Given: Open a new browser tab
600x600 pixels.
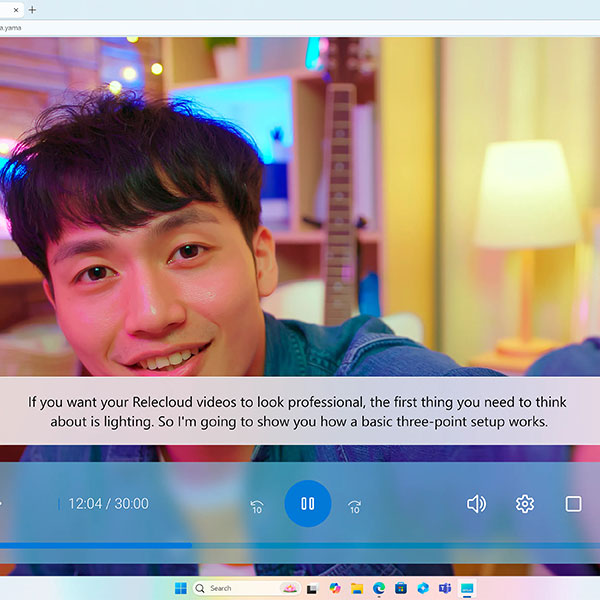Looking at the screenshot, I should (x=32, y=9).
